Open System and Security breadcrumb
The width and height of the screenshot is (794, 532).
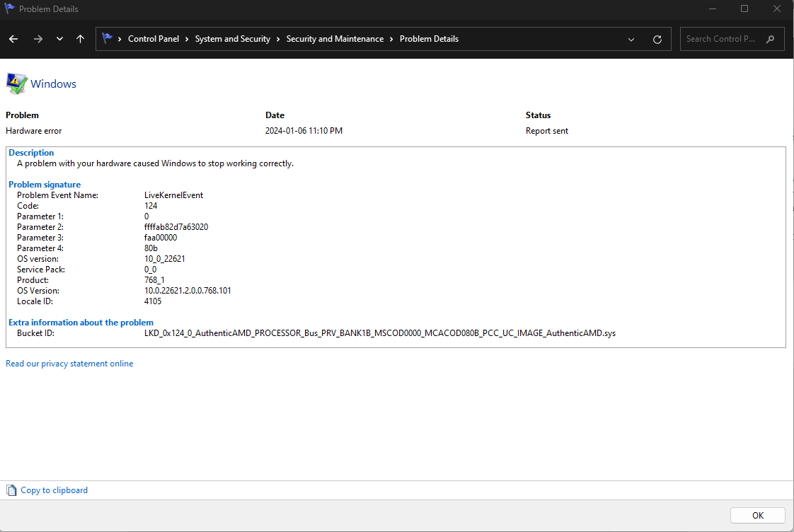pyautogui.click(x=232, y=39)
